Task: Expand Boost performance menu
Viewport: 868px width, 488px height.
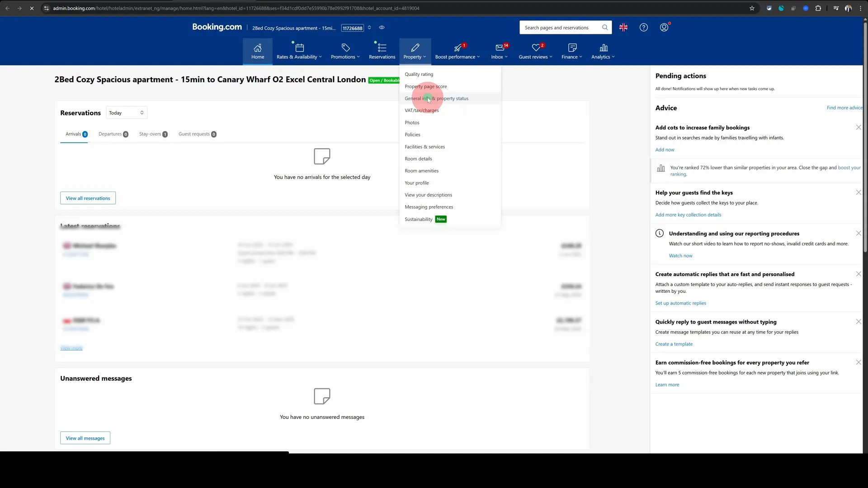Action: [x=478, y=57]
